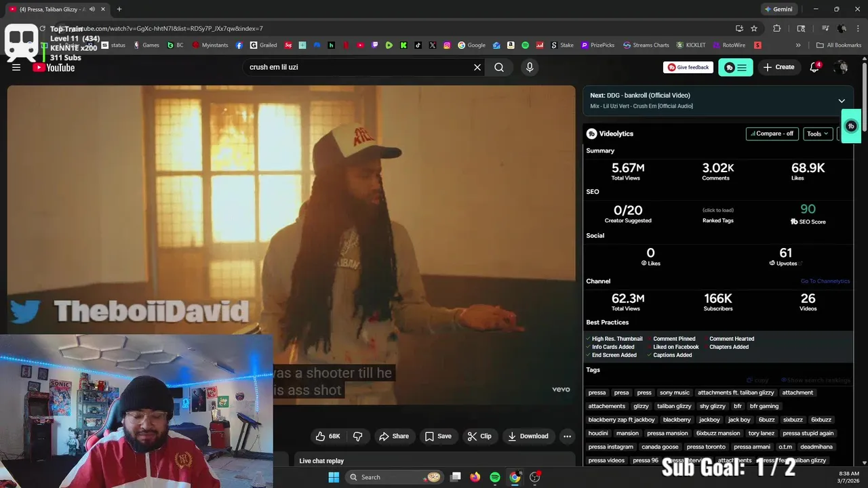Click the video player frame

coord(291,245)
